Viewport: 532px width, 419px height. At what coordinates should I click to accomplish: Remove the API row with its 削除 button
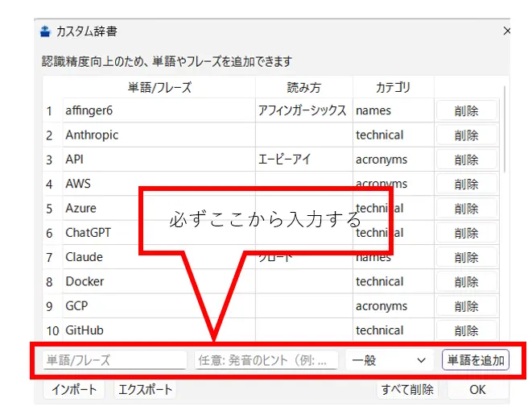coord(467,160)
